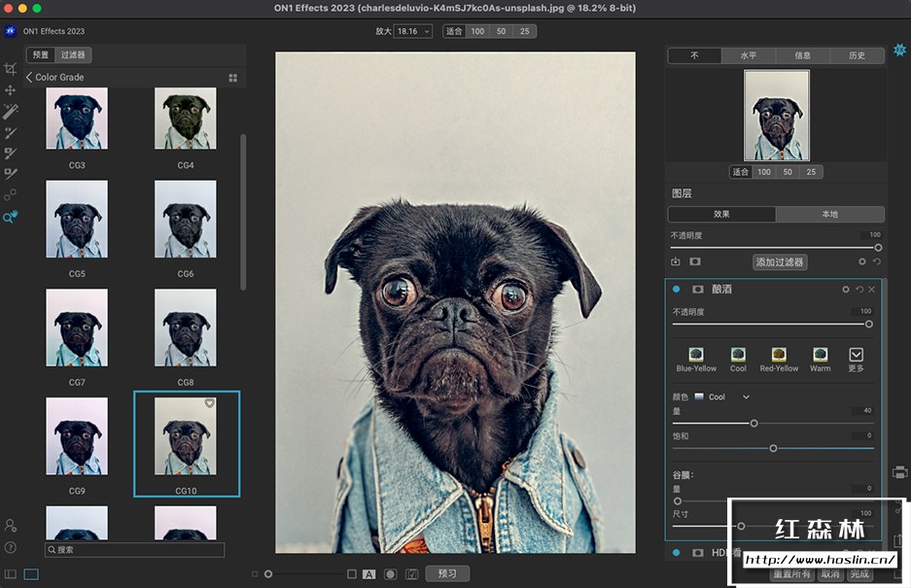Click the reset arrow on the 酿酒 filter
Screen dimensions: 911x588
click(x=858, y=290)
